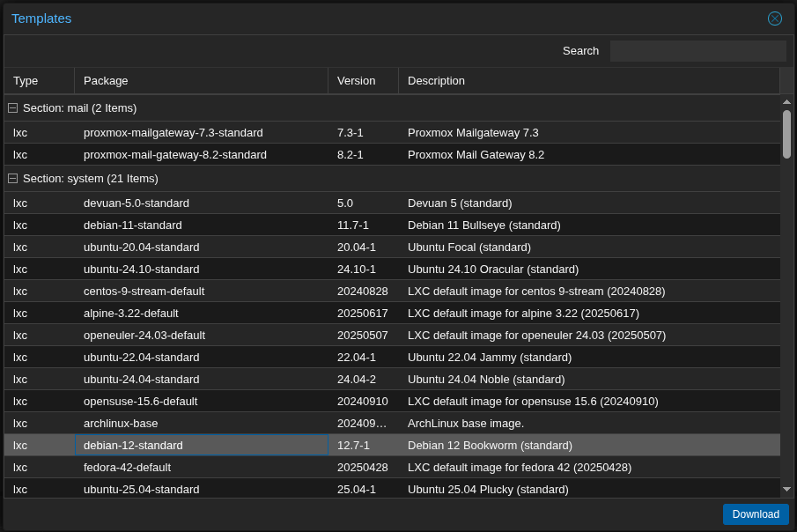The height and width of the screenshot is (532, 797).
Task: Click the openeuler 24.03 LXC default image description
Action: point(536,336)
